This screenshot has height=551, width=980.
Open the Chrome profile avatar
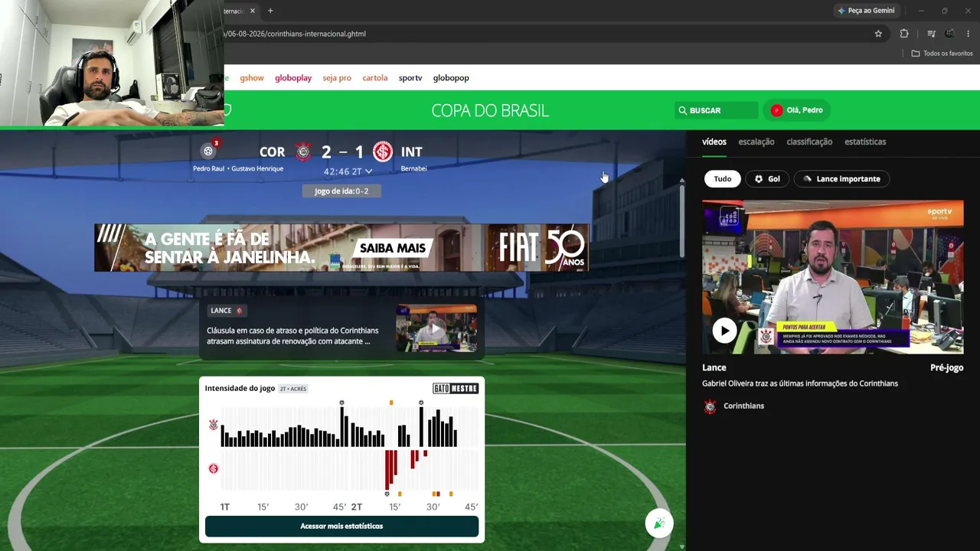949,34
